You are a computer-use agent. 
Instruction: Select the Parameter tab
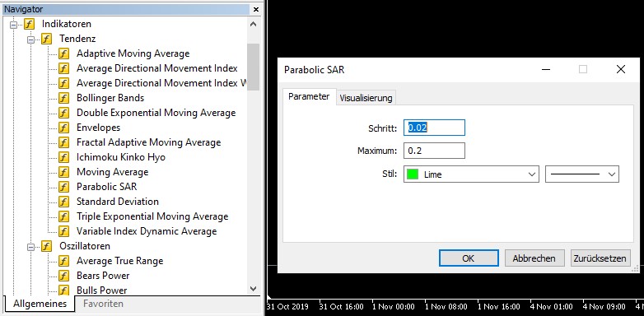309,96
